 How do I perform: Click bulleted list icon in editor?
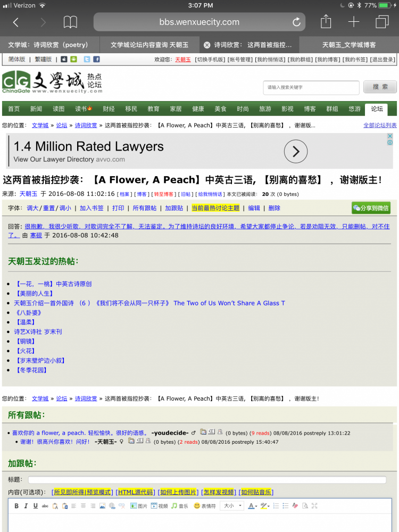click(285, 506)
